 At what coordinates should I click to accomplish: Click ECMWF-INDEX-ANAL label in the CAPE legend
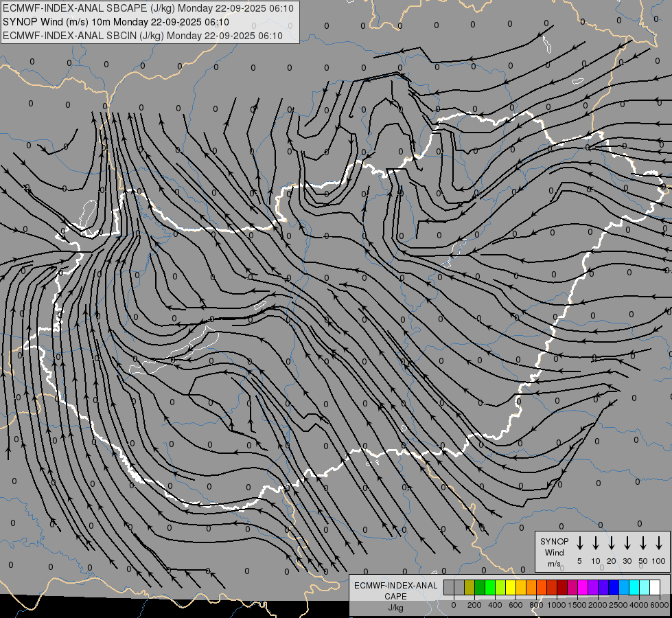coord(395,586)
